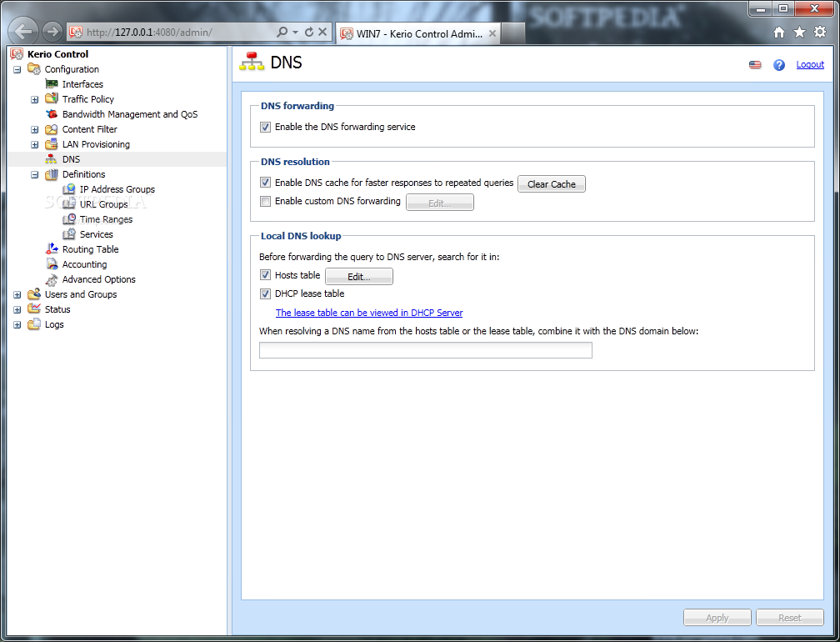Viewport: 840px width, 642px height.
Task: Open the DHCP Server lease table link
Action: coord(369,313)
